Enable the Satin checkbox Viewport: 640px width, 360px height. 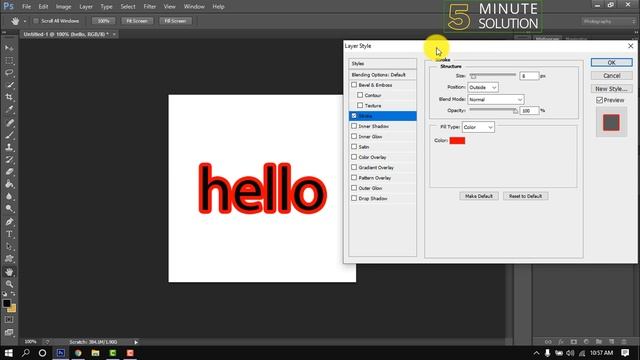pos(354,147)
